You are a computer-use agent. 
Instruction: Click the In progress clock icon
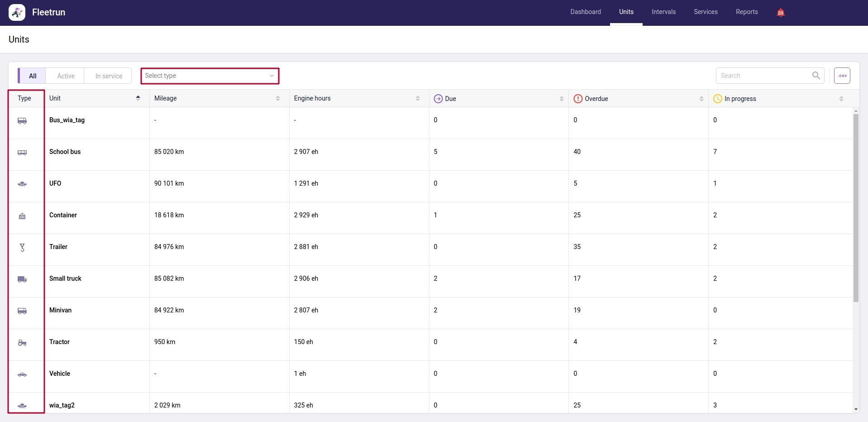(x=717, y=98)
